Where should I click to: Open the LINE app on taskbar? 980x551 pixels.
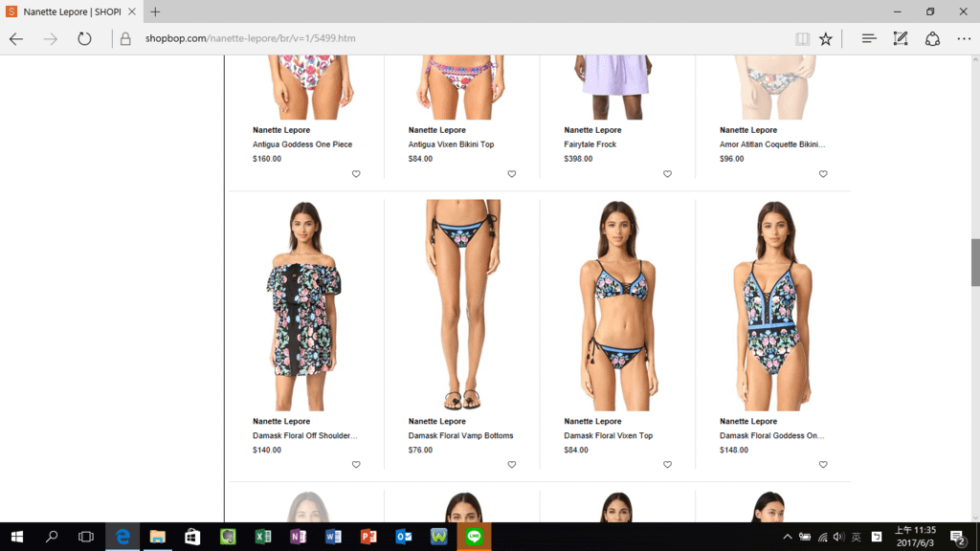coord(474,537)
